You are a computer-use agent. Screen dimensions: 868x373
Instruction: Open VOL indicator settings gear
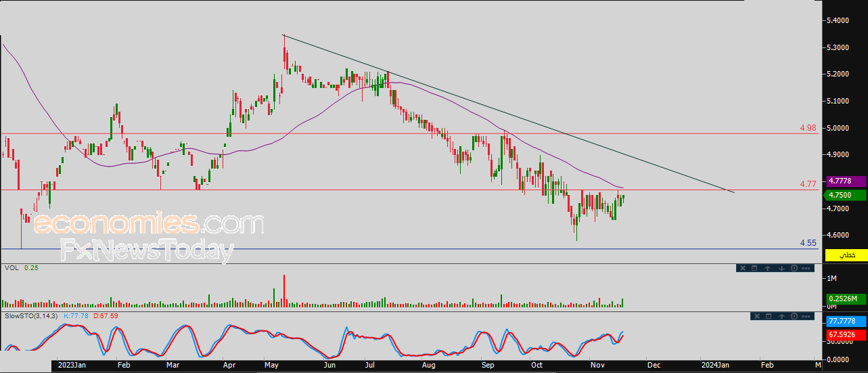[793, 269]
